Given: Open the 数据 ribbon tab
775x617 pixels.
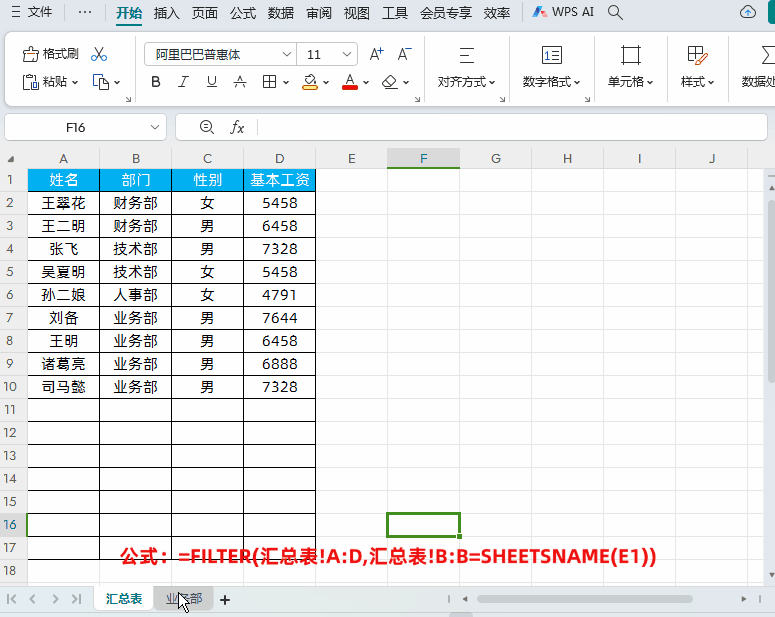Looking at the screenshot, I should click(281, 13).
